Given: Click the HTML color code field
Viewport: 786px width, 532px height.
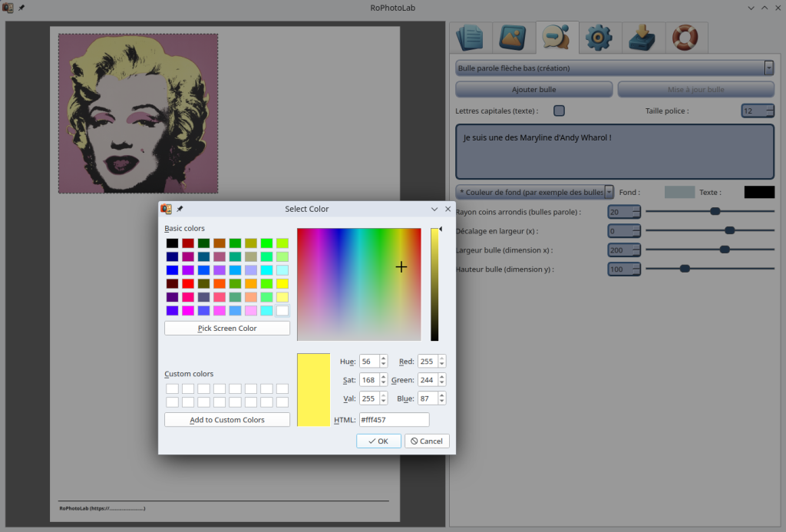Looking at the screenshot, I should (393, 420).
